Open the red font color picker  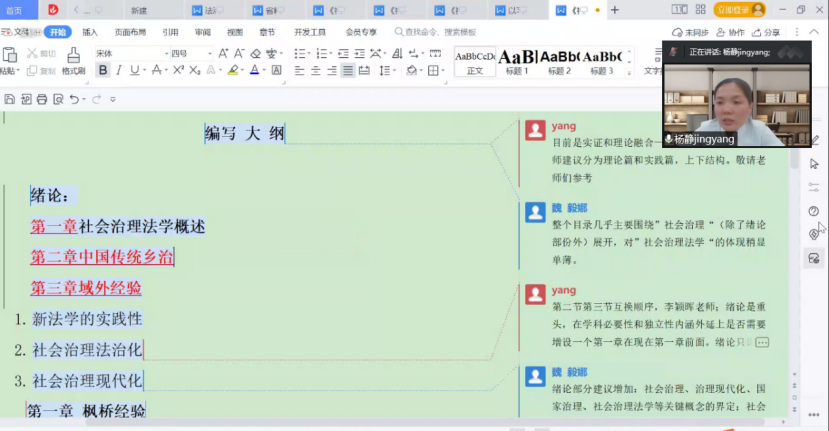point(255,70)
